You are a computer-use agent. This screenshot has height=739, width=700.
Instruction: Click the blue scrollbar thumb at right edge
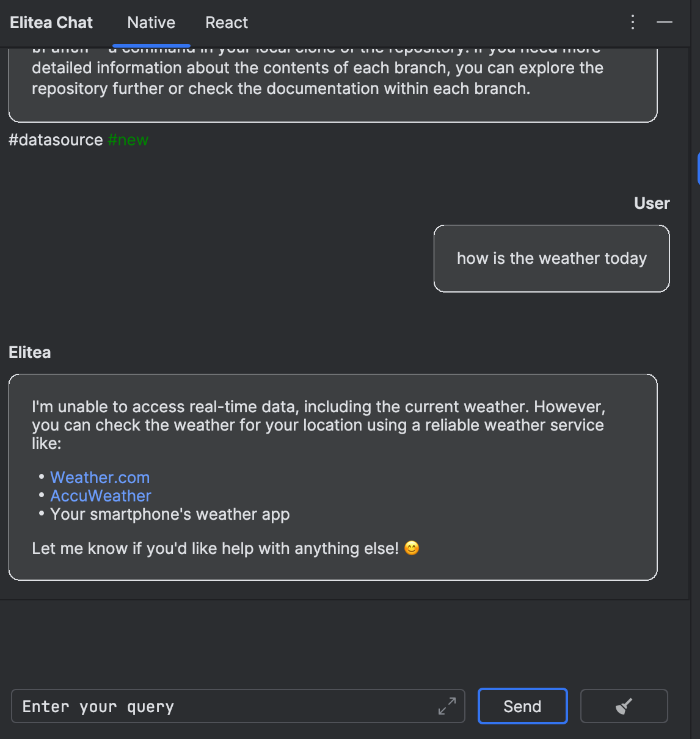698,169
